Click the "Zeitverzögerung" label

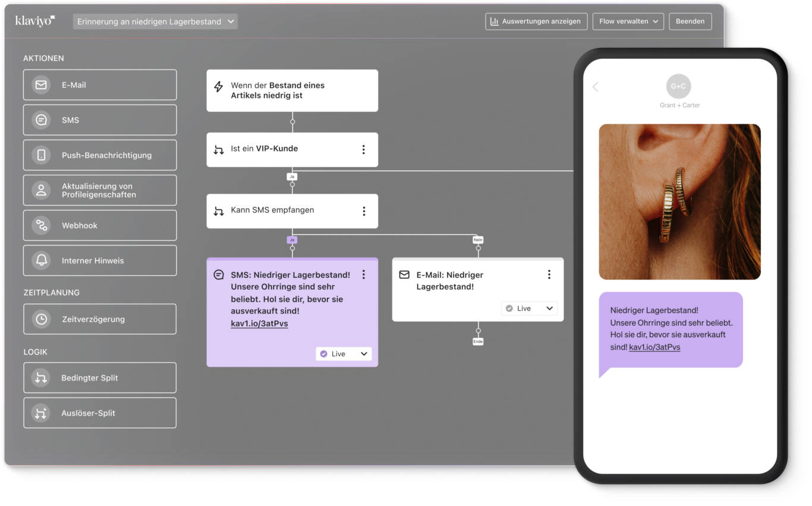(93, 319)
